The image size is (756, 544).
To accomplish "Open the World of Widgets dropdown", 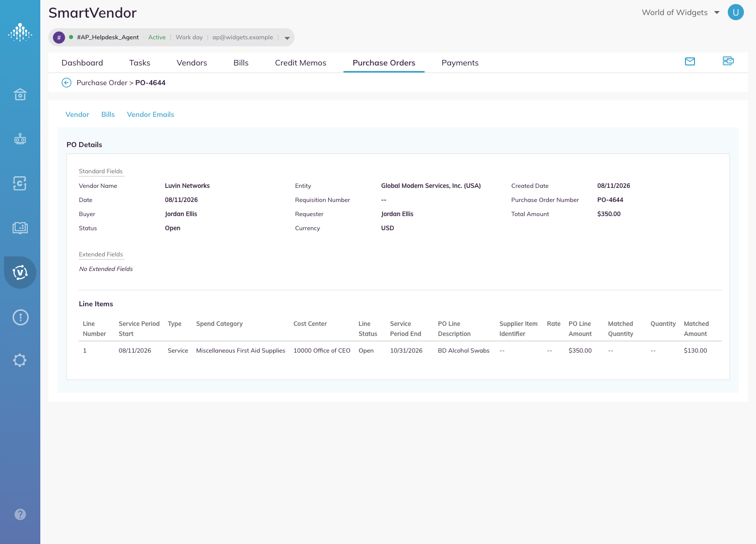I will coord(680,13).
